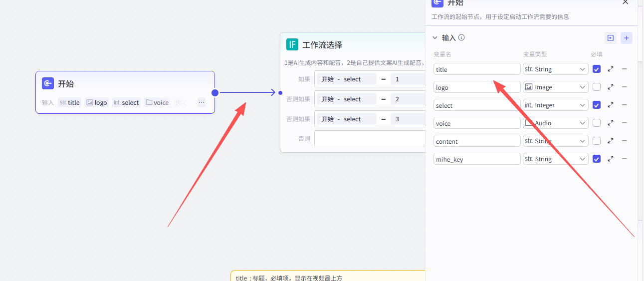Mark the voice variable as required
Image resolution: width=644 pixels, height=281 pixels.
(597, 123)
